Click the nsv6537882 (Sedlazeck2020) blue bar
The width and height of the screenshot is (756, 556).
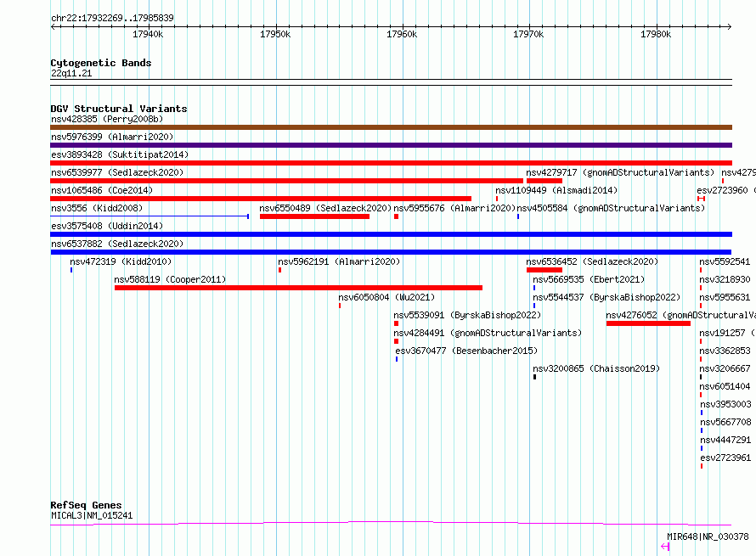click(391, 252)
